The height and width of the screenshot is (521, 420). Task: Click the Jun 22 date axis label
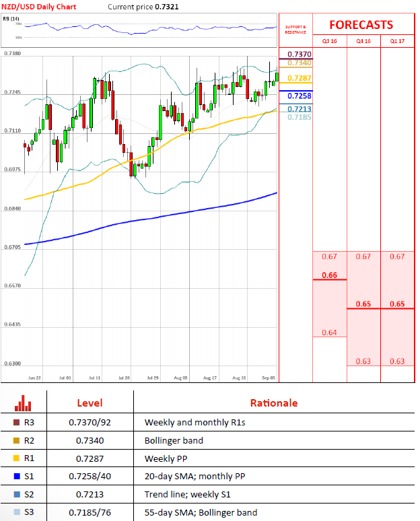(34, 378)
